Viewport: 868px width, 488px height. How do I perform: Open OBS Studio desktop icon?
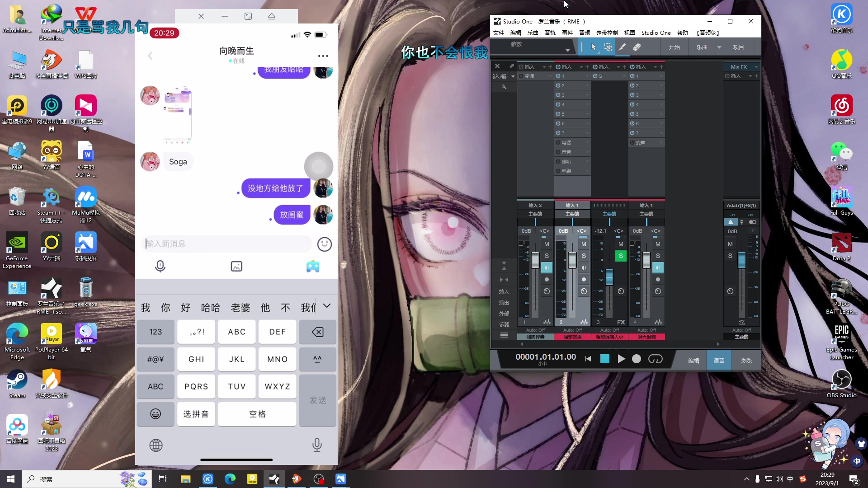(x=841, y=384)
